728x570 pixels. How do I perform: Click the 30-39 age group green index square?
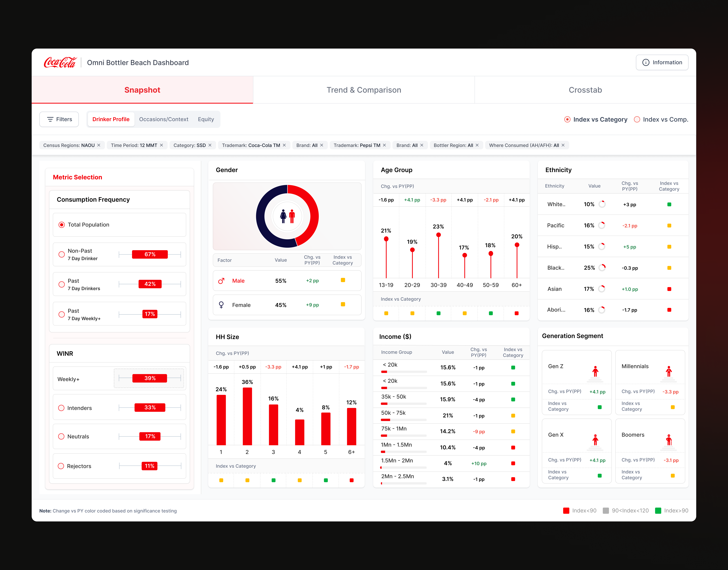(439, 313)
